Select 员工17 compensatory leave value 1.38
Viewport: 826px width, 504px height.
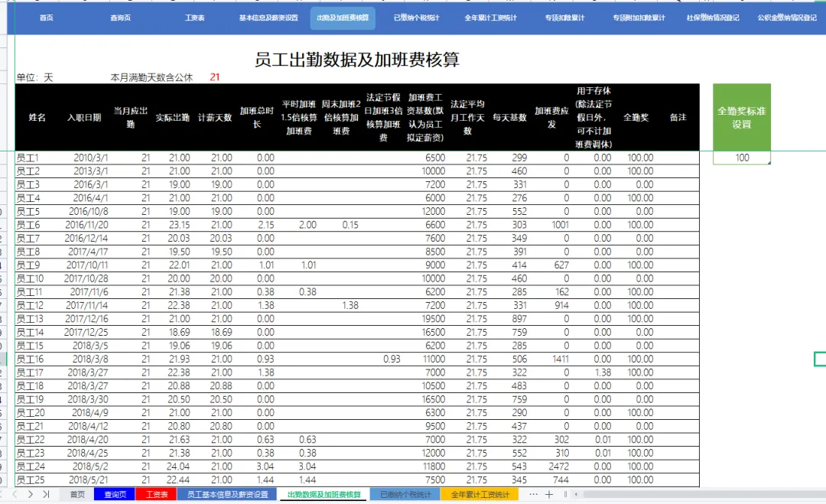click(x=593, y=372)
